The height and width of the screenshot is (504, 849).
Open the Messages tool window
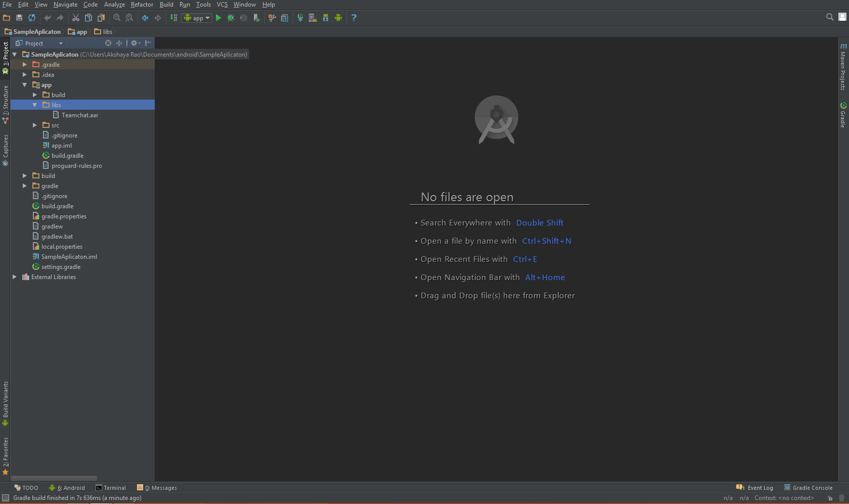point(157,488)
